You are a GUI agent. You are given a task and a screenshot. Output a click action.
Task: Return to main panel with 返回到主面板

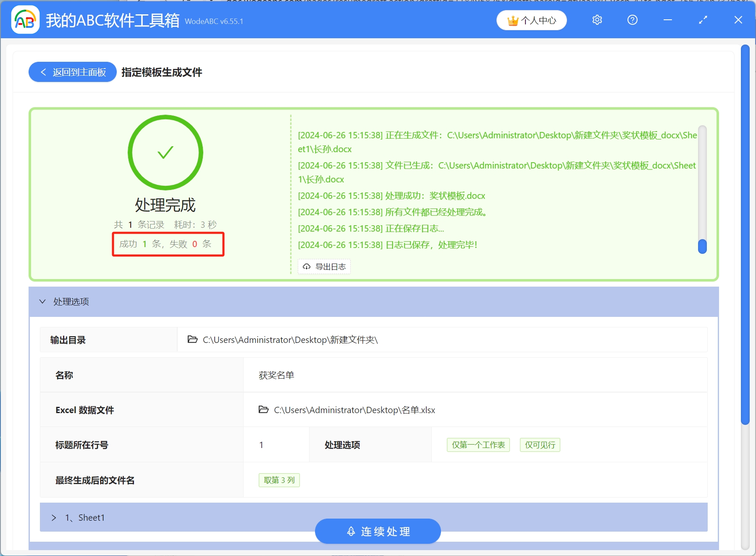coord(73,72)
